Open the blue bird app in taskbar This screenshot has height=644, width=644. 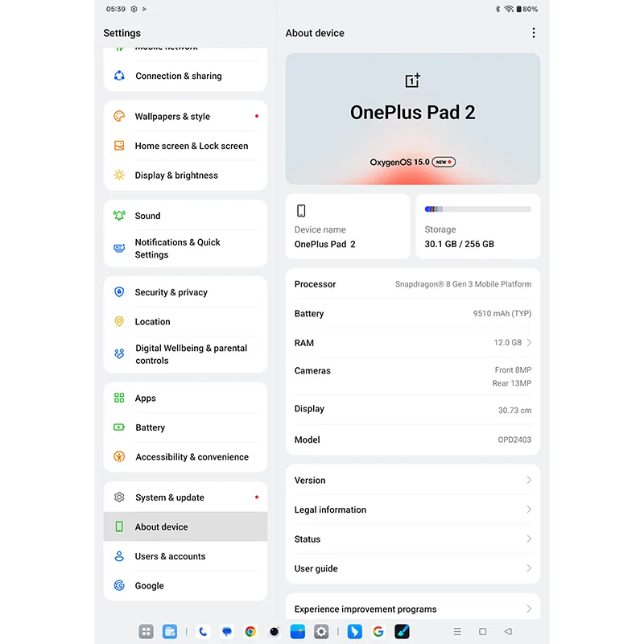(354, 631)
